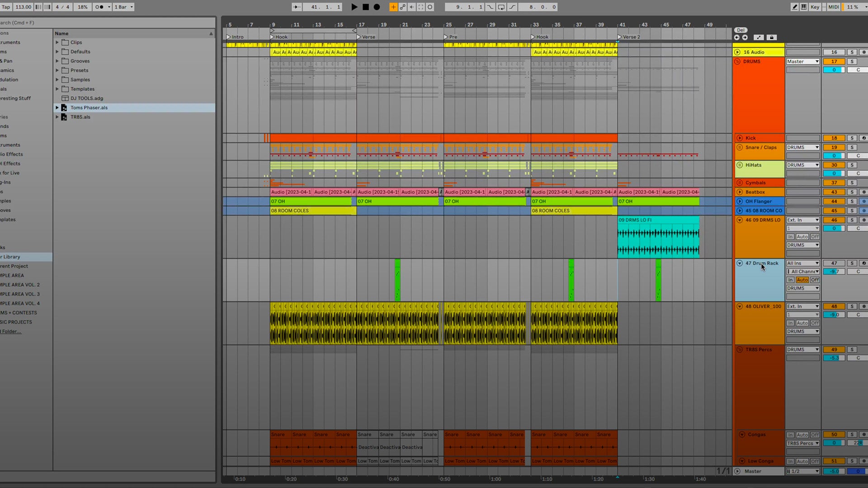Toggle the Draw Mode pencil icon

coord(794,7)
